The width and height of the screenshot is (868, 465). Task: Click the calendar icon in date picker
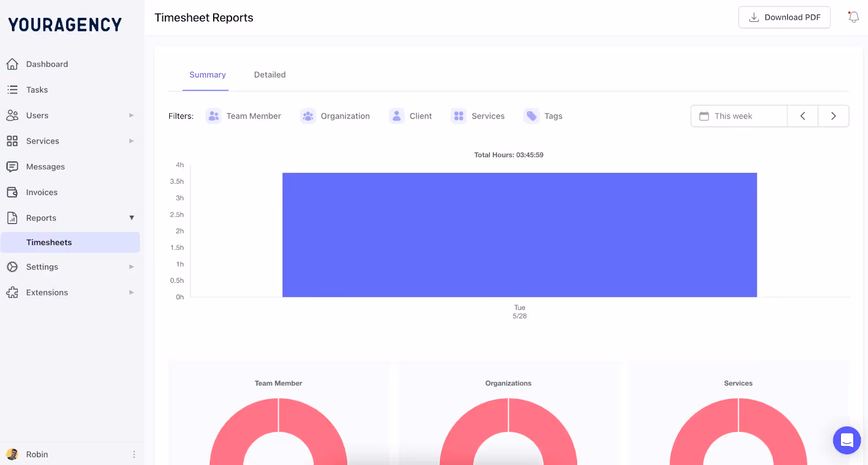[x=704, y=116]
